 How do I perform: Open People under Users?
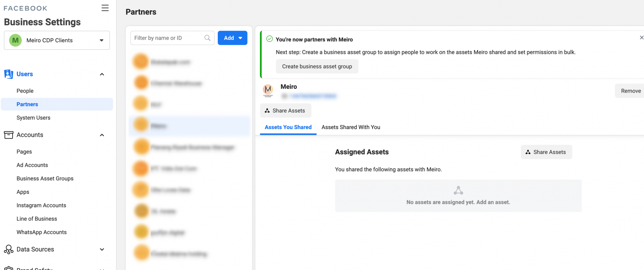(25, 91)
